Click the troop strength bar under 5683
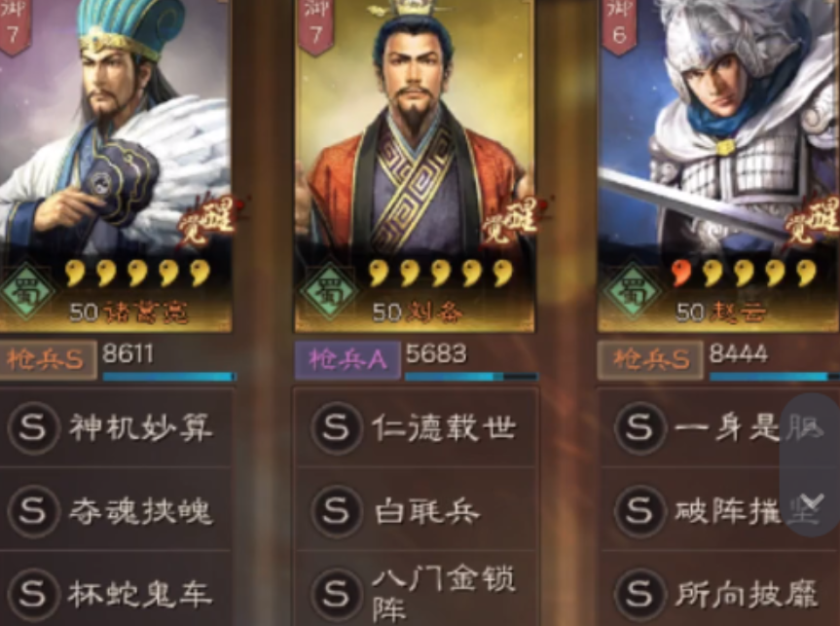840x626 pixels. point(471,378)
